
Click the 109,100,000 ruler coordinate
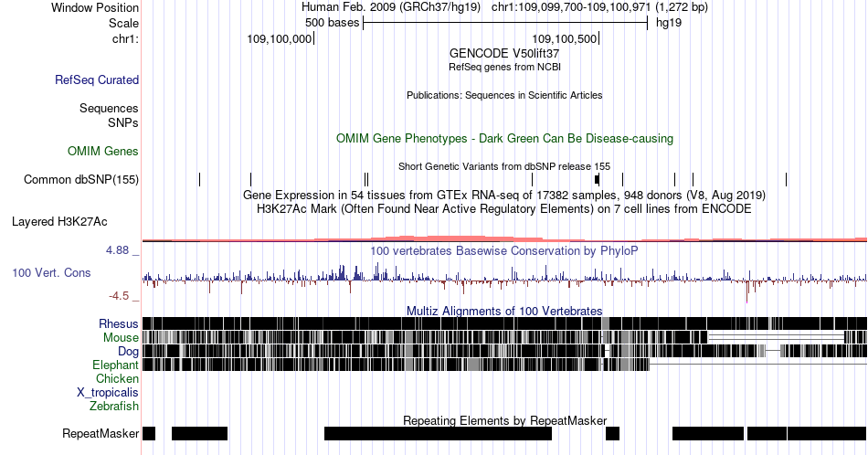[x=279, y=38]
